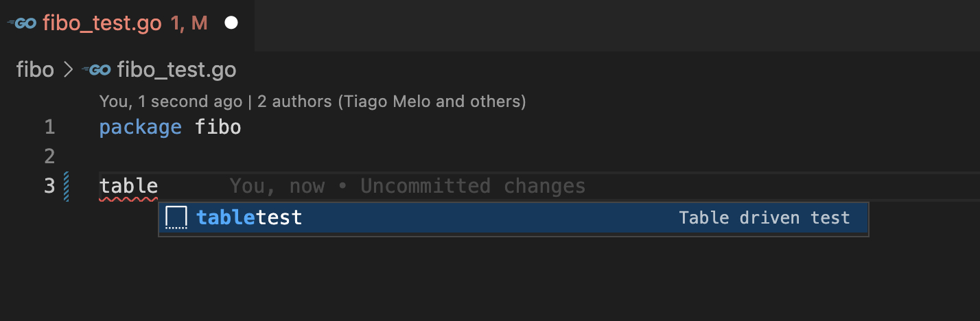Click line number 2 in the gutter

pyautogui.click(x=49, y=156)
